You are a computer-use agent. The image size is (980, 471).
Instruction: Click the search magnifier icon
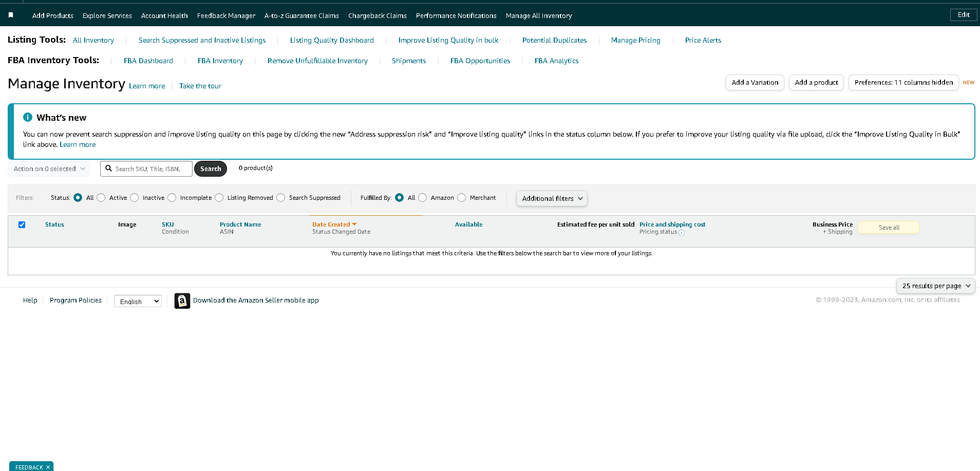[108, 168]
